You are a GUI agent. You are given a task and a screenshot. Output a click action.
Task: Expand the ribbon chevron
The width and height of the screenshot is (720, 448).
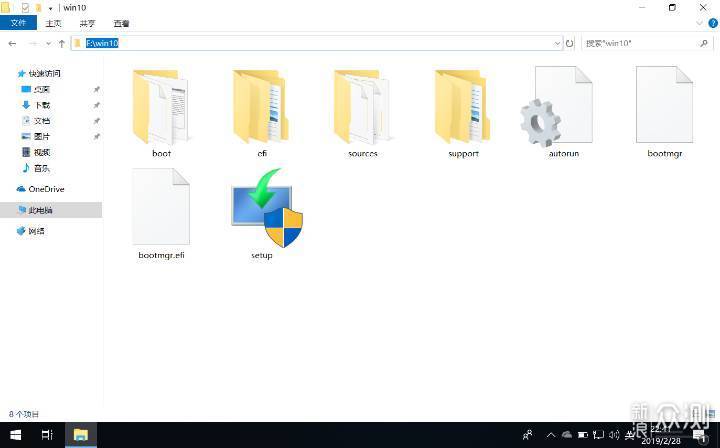click(699, 23)
